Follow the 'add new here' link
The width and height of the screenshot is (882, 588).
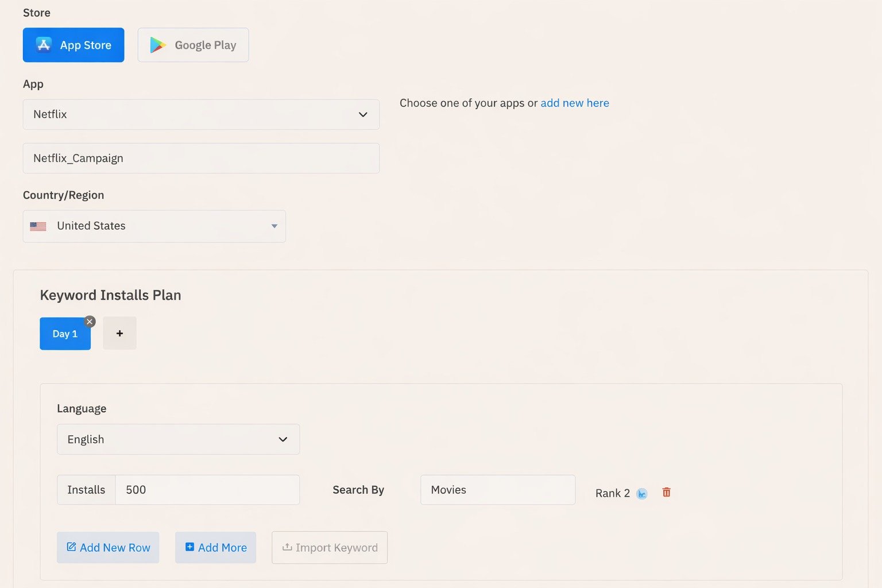574,103
